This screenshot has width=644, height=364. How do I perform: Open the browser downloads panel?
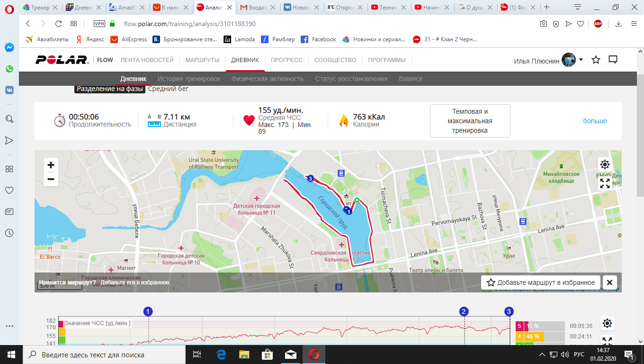(618, 24)
